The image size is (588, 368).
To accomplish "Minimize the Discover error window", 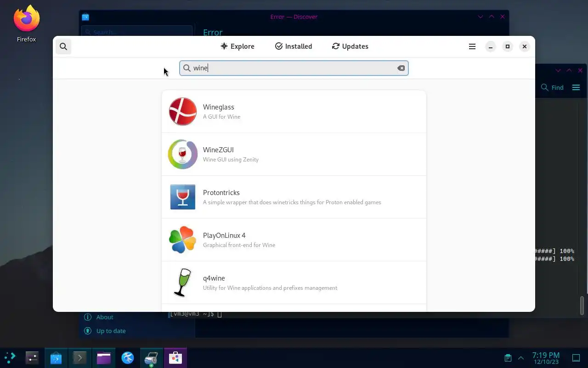I will point(481,17).
